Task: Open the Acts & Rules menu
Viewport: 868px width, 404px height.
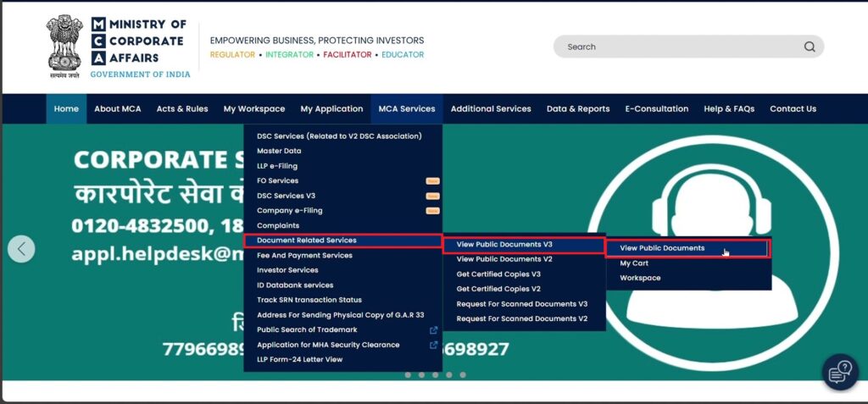Action: coord(182,109)
